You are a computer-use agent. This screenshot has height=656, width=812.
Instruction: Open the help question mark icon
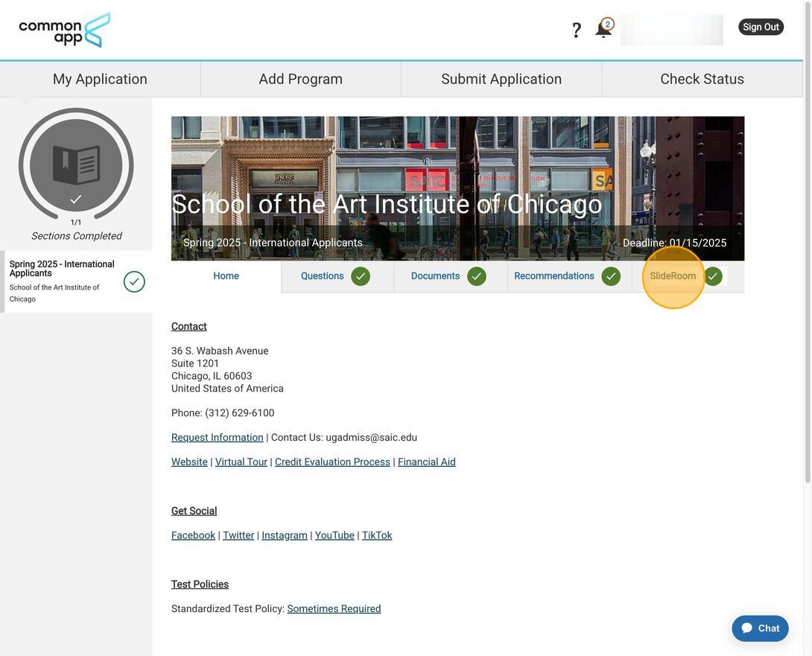[577, 31]
